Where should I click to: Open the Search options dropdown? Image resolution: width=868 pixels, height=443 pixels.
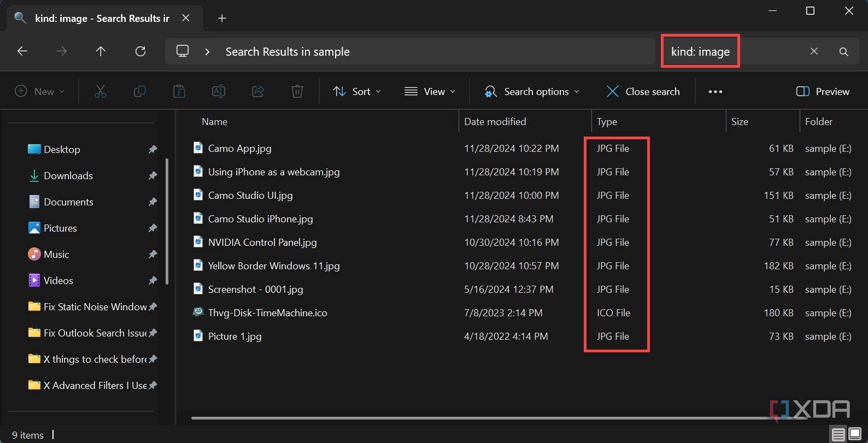point(531,91)
